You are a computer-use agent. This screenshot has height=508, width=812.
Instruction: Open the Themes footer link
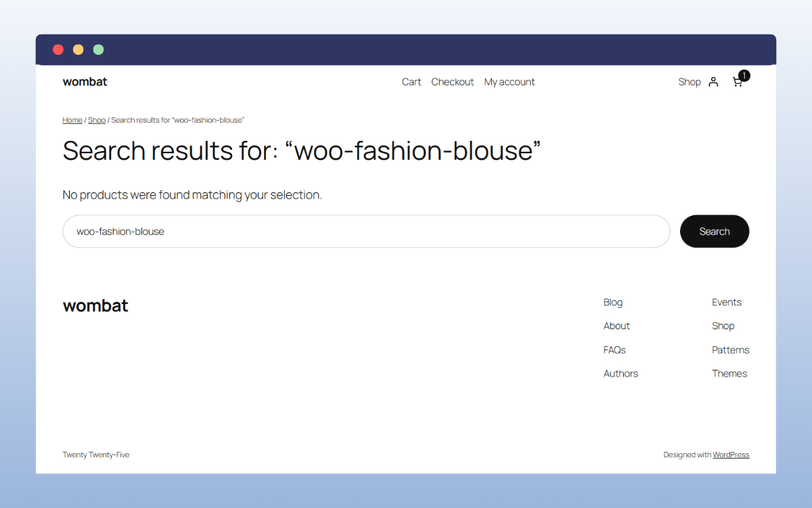(729, 374)
